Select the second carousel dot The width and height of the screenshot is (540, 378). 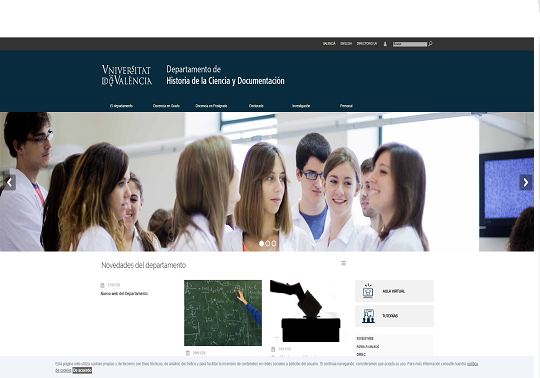268,243
